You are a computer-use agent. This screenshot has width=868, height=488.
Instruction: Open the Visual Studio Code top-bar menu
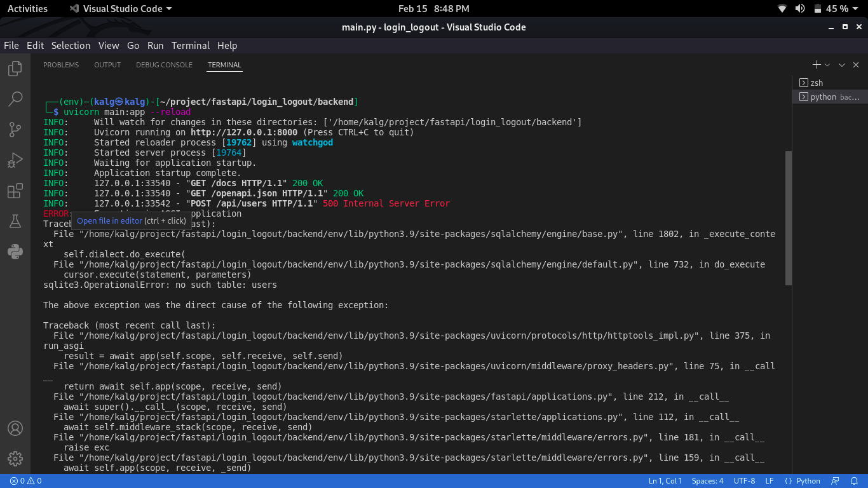coord(119,8)
